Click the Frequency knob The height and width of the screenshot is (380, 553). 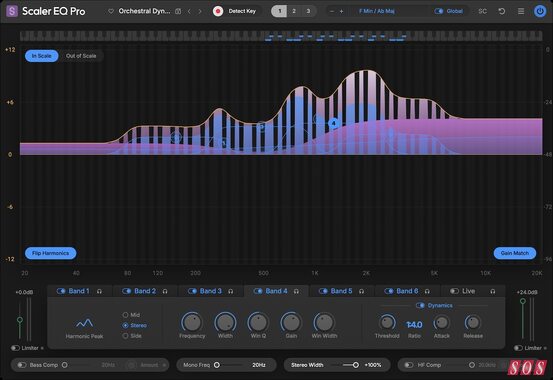(192, 322)
